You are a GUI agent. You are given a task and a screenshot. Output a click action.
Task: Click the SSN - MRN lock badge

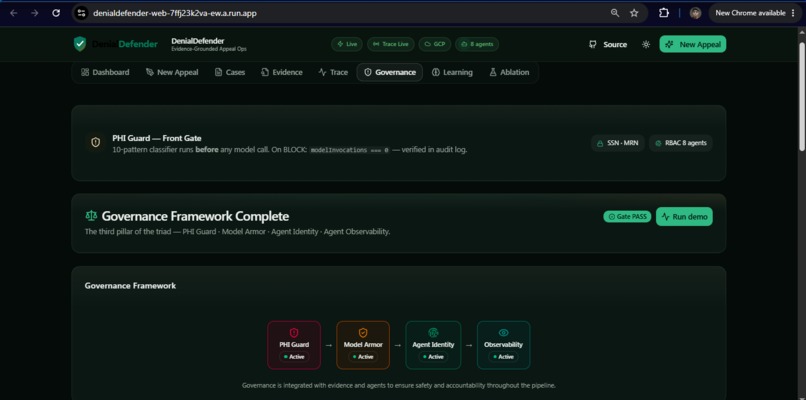coord(618,143)
